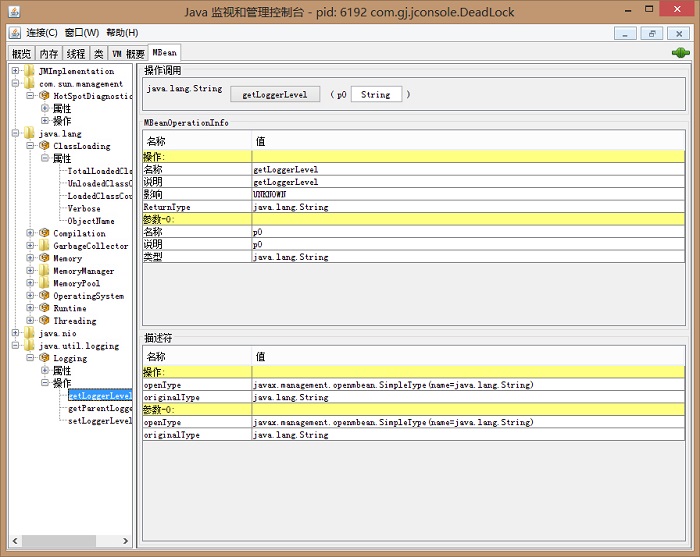Screen dimensions: 700x557
Task: Click the Java cup icon in title bar
Action: (x=14, y=12)
